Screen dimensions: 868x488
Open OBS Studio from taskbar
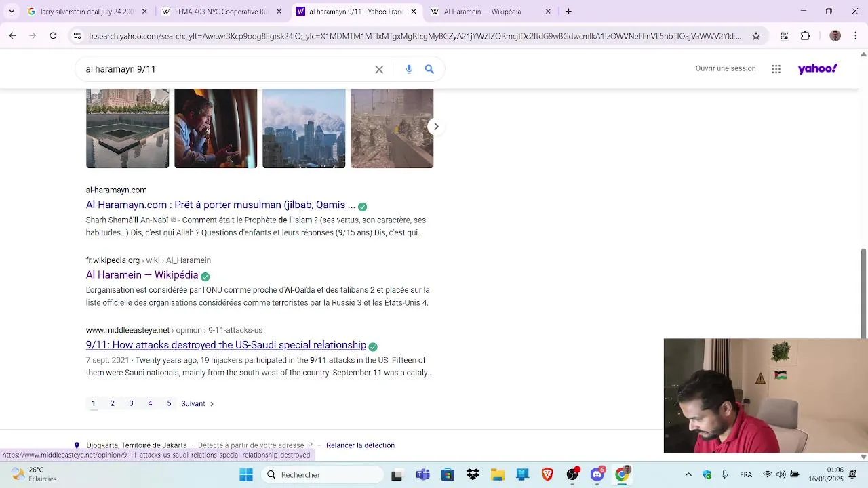(572, 475)
